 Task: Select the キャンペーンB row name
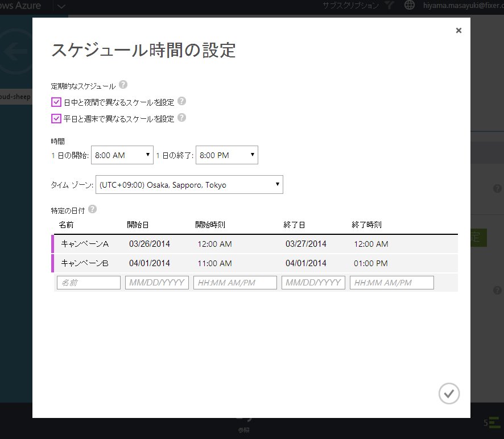click(85, 263)
